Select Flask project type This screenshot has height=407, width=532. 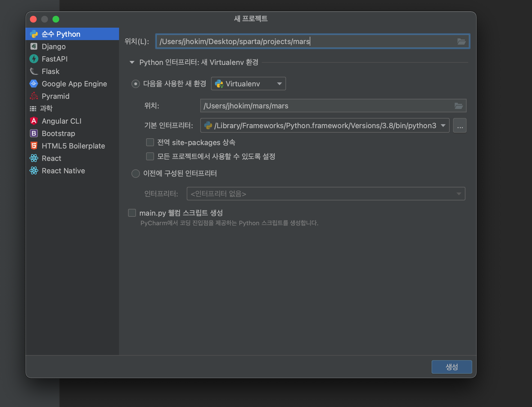coord(72,71)
